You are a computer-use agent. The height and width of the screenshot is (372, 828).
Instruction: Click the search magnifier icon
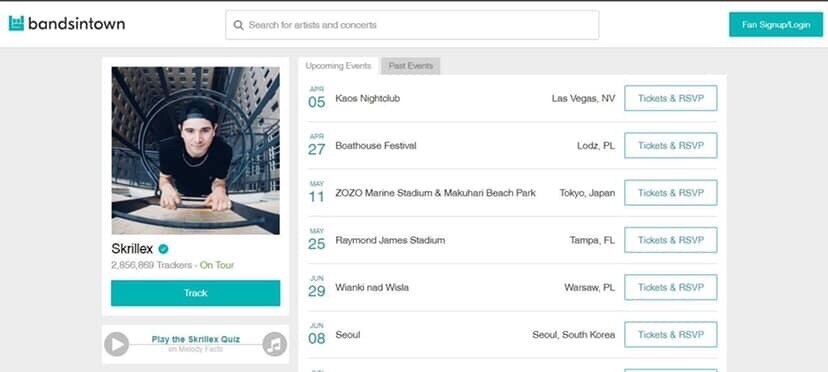(x=238, y=25)
